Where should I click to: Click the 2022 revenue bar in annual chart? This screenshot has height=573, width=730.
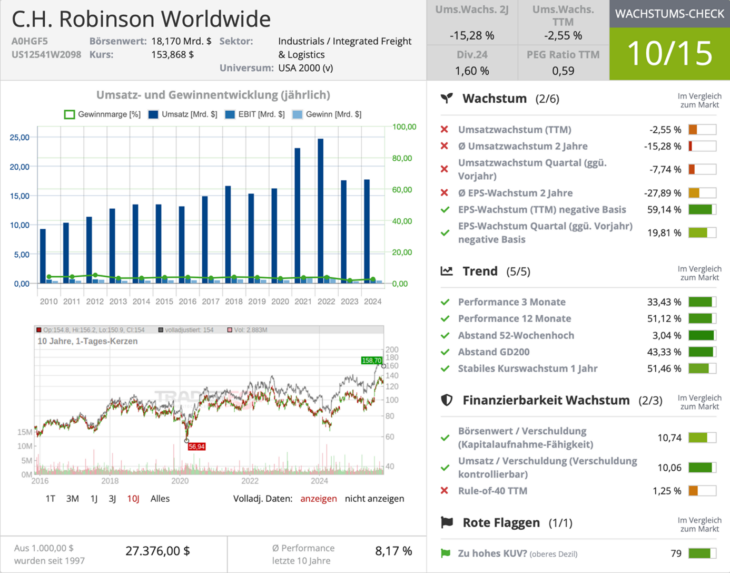coord(320,210)
